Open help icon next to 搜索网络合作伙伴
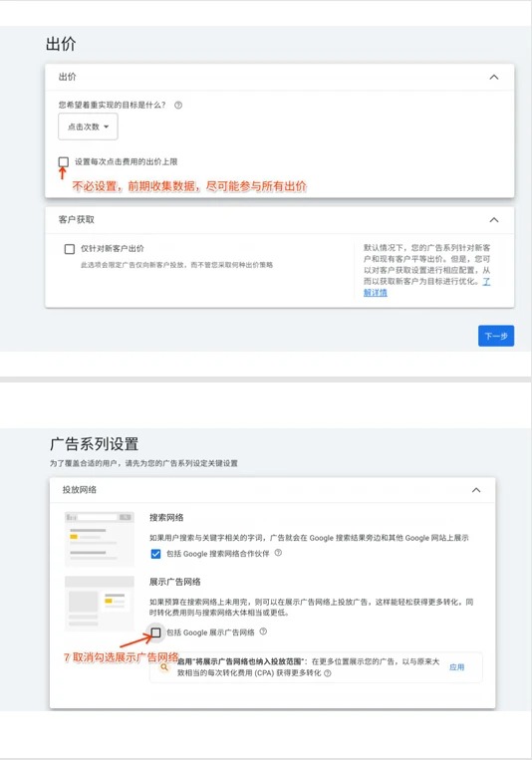 pos(278,553)
